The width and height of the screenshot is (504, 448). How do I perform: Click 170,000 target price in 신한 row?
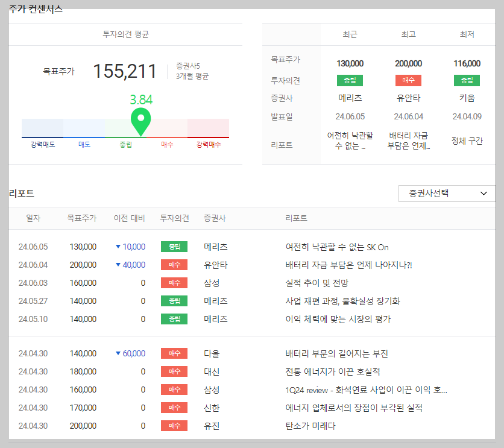(83, 408)
